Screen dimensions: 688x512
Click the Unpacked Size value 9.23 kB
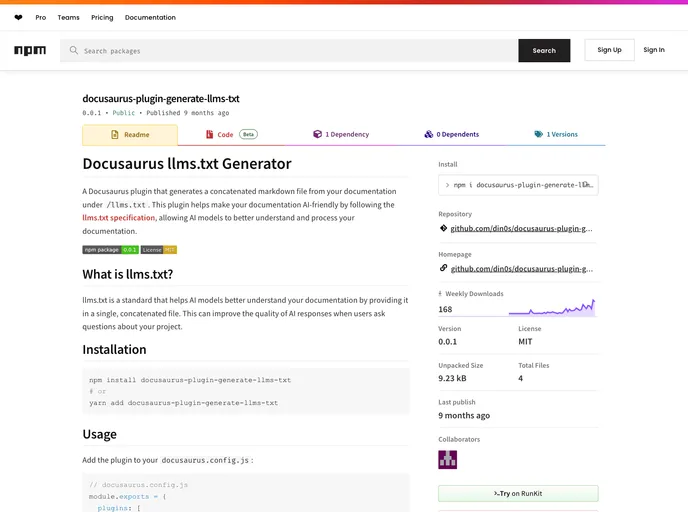pyautogui.click(x=452, y=378)
